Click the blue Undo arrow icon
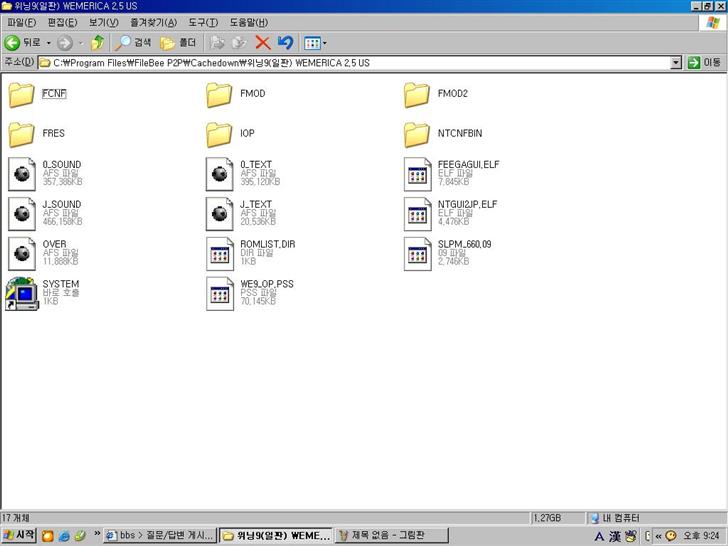Viewport: 728px width, 546px height. (286, 43)
